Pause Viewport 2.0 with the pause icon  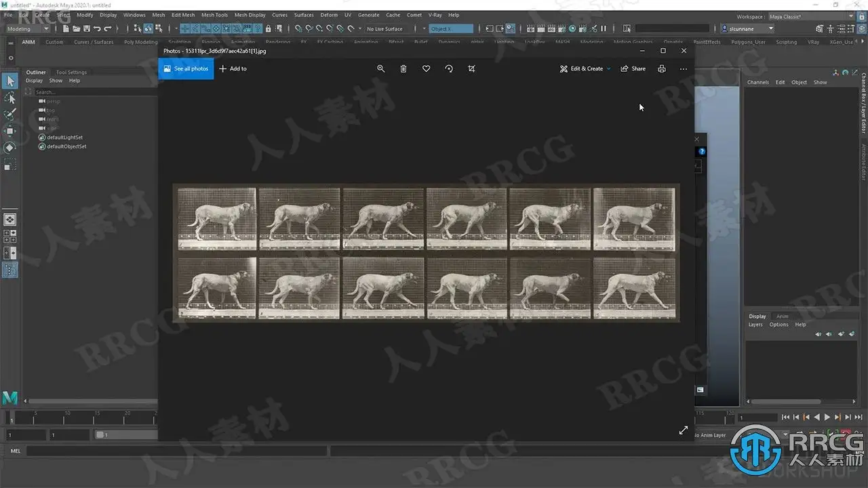pyautogui.click(x=604, y=28)
